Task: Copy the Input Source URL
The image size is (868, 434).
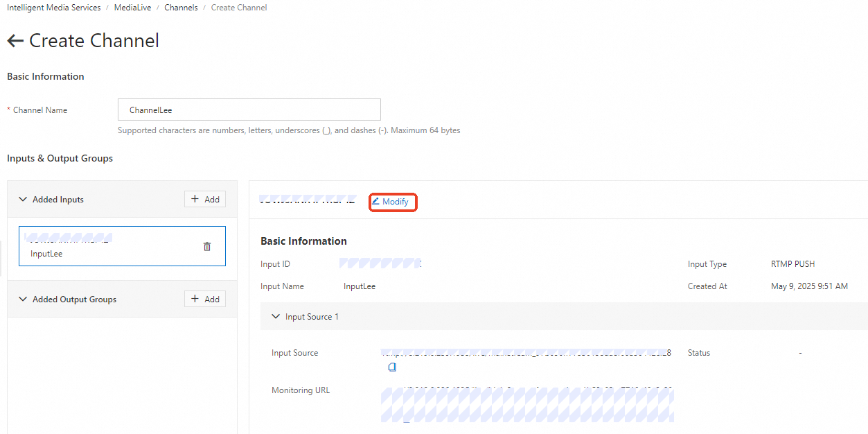Action: (x=392, y=367)
